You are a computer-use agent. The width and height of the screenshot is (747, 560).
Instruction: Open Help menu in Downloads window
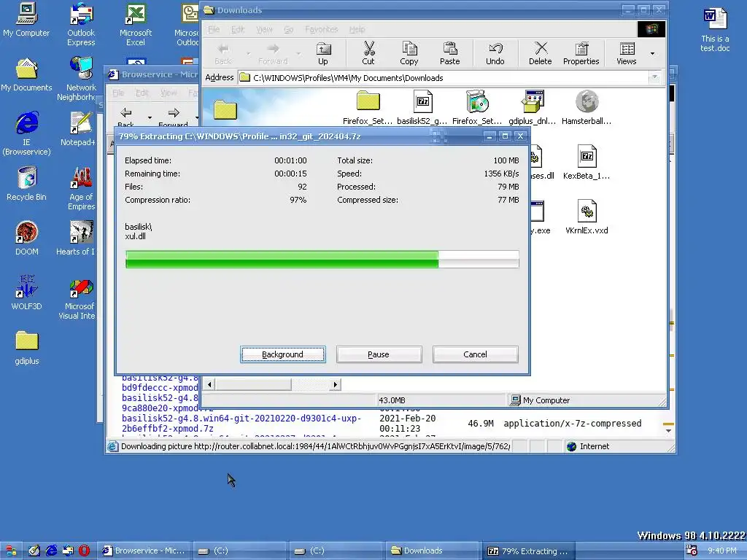[357, 29]
